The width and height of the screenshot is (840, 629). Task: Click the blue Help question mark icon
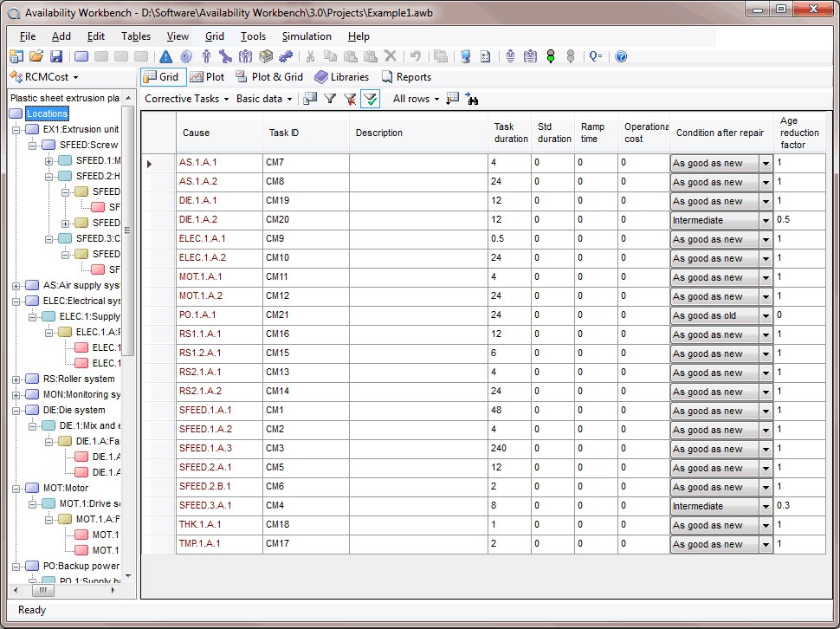(621, 56)
